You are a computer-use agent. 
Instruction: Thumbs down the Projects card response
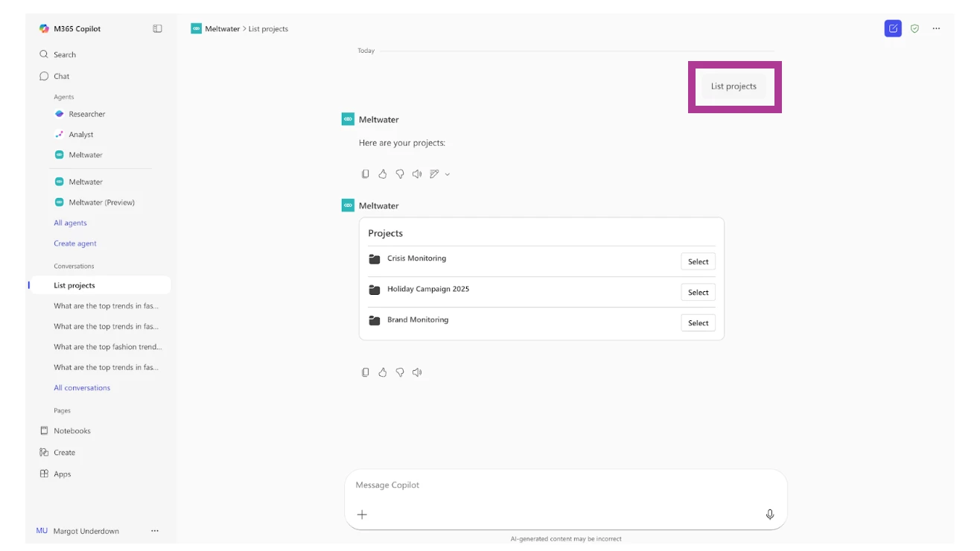(400, 372)
